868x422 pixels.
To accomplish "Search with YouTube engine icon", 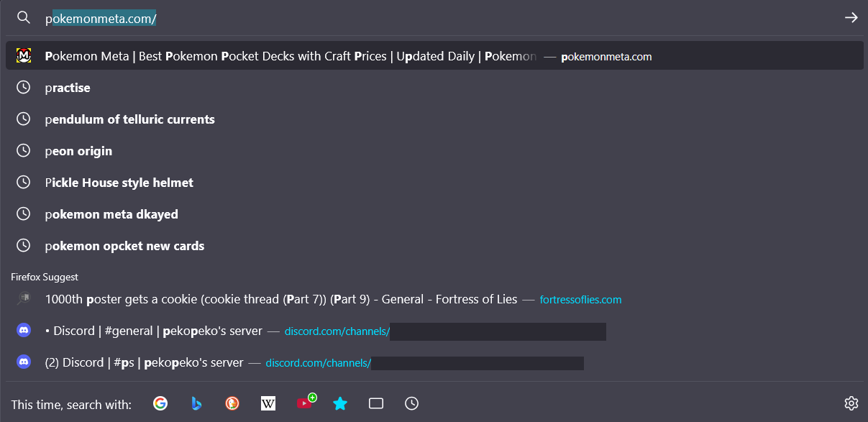I will click(305, 403).
